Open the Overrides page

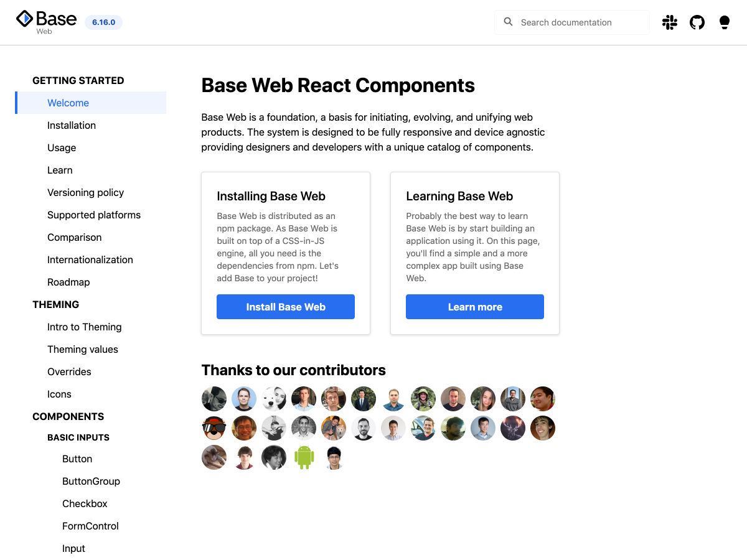click(x=69, y=371)
